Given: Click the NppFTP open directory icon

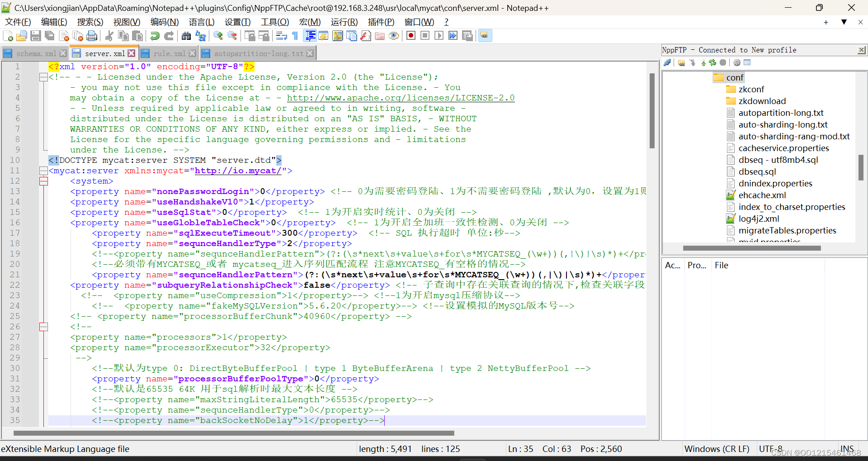Looking at the screenshot, I should (681, 62).
